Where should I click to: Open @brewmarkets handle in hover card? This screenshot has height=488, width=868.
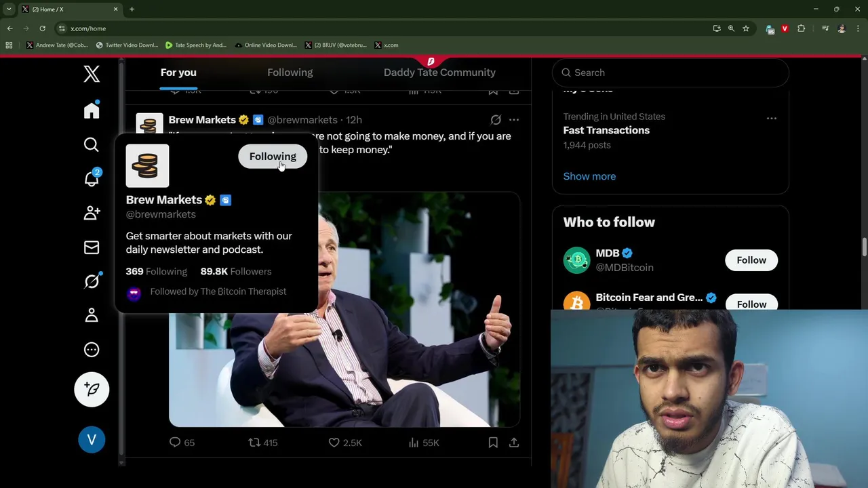[161, 214]
